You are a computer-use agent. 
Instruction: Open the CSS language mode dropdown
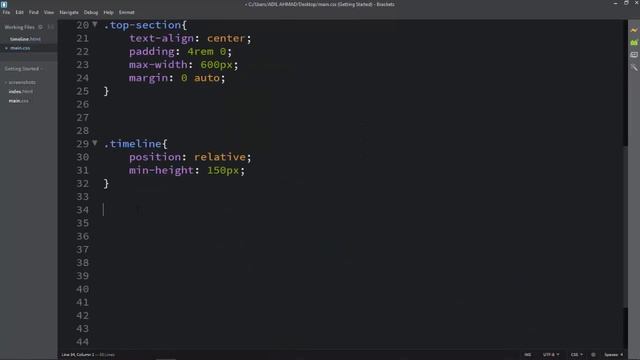576,355
